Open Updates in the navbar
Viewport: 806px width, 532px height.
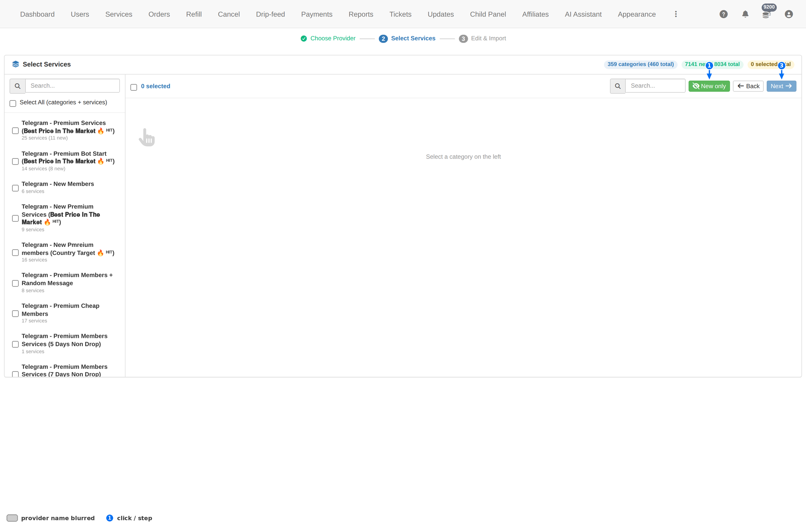pos(441,14)
